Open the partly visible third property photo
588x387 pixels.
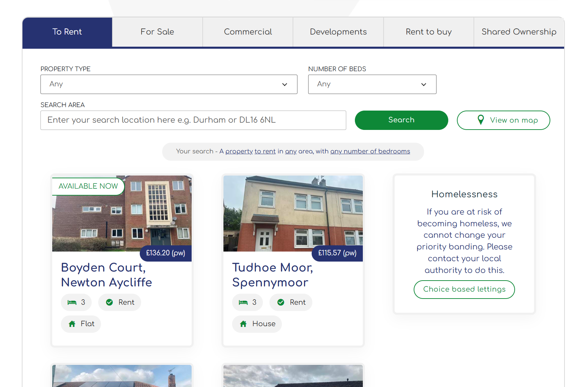pos(122,376)
